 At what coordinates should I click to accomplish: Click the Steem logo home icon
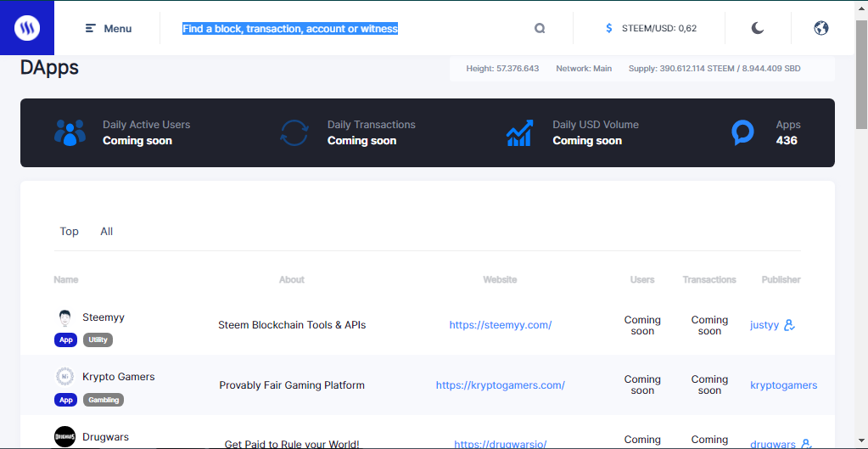[27, 28]
